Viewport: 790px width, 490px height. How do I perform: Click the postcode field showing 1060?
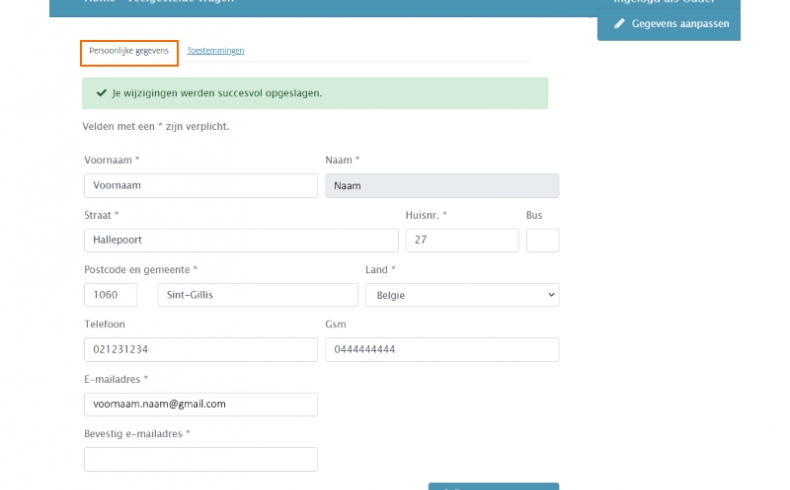pos(110,295)
